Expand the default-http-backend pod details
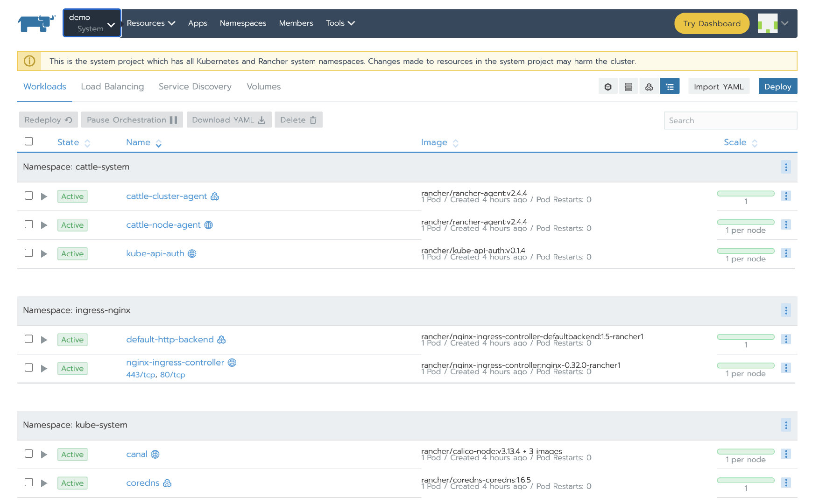The image size is (819, 504). pos(44,340)
